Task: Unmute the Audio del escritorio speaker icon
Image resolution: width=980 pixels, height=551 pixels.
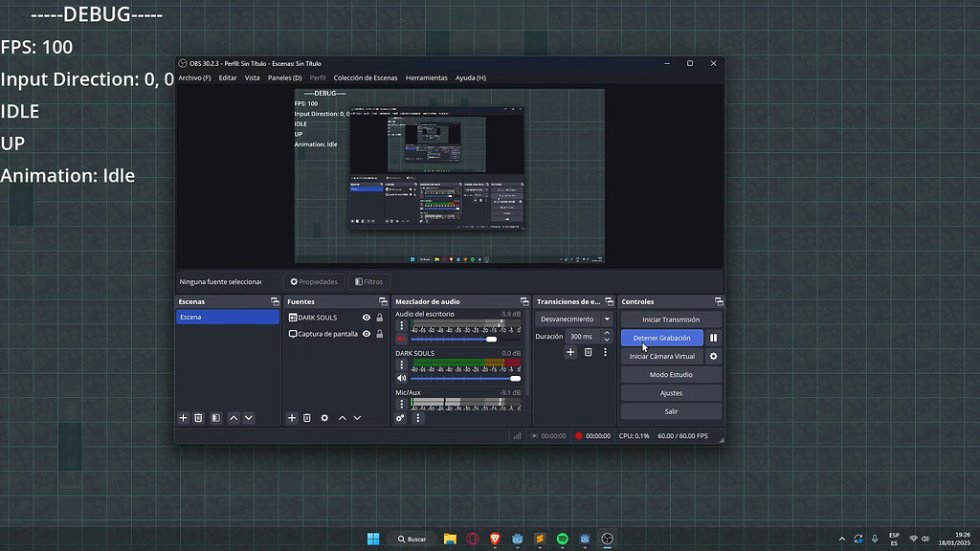Action: click(x=401, y=338)
